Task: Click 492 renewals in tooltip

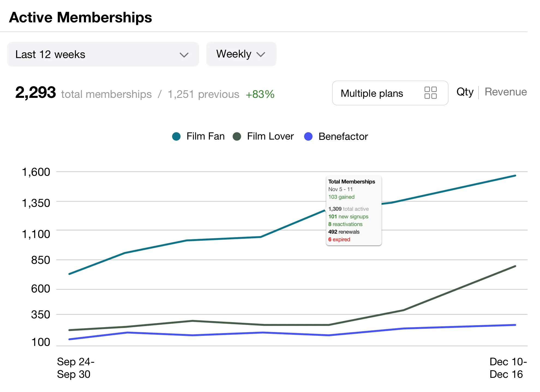Action: [x=344, y=232]
